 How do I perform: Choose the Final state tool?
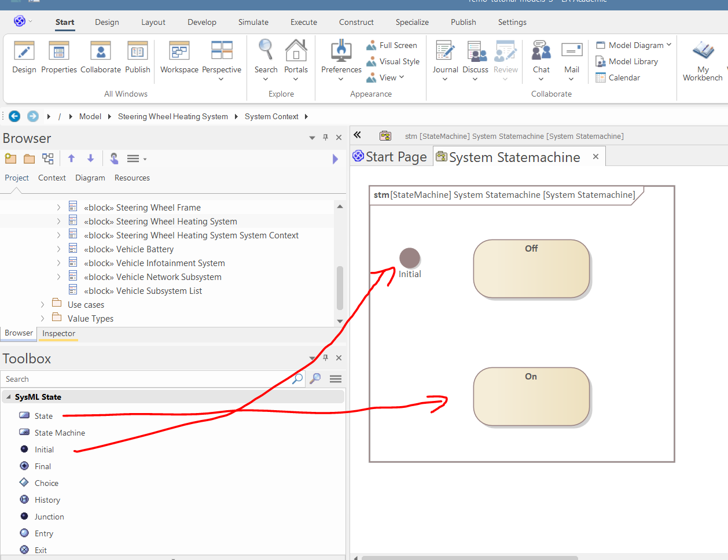point(42,466)
